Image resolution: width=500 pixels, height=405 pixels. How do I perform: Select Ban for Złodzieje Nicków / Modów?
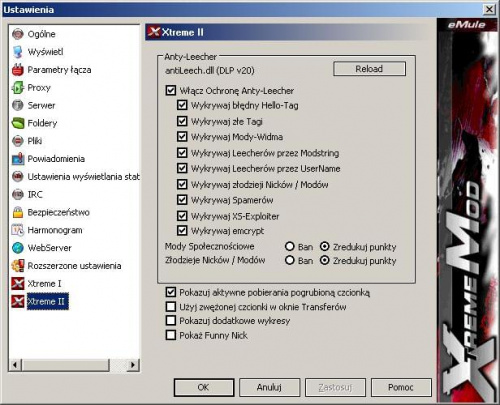[290, 260]
